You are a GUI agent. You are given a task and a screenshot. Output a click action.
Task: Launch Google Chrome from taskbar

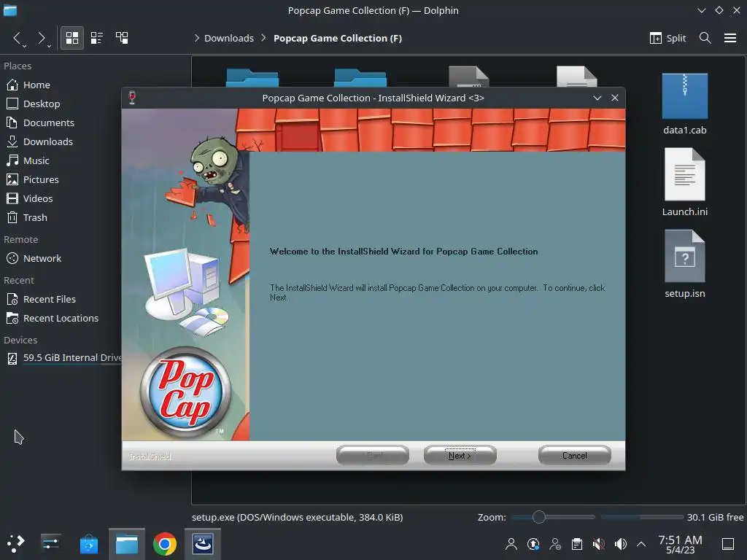pos(165,544)
